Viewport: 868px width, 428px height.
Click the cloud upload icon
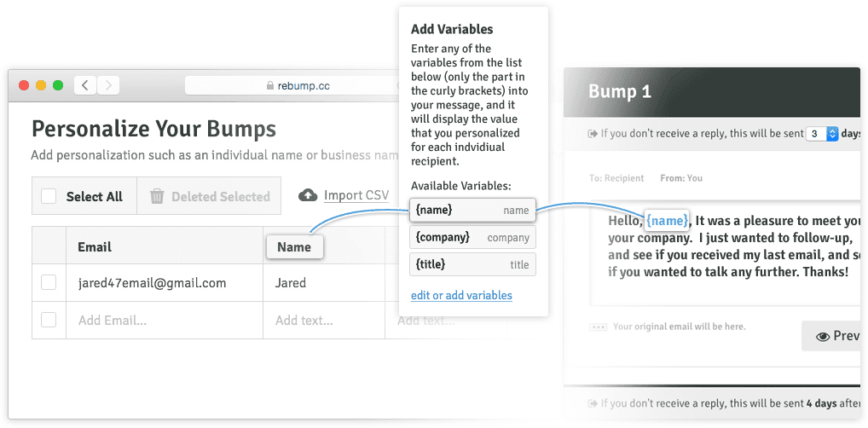[x=308, y=195]
